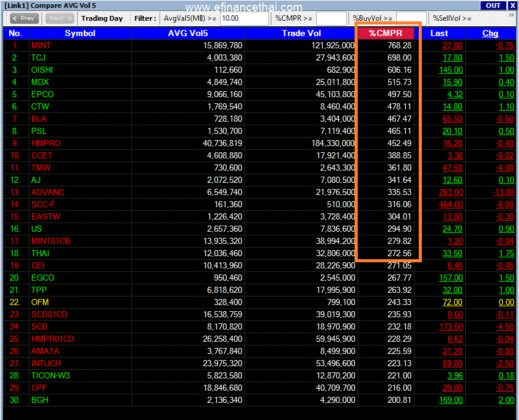Select the ADVANC symbol
Image resolution: width=519 pixels, height=420 pixels.
click(48, 193)
